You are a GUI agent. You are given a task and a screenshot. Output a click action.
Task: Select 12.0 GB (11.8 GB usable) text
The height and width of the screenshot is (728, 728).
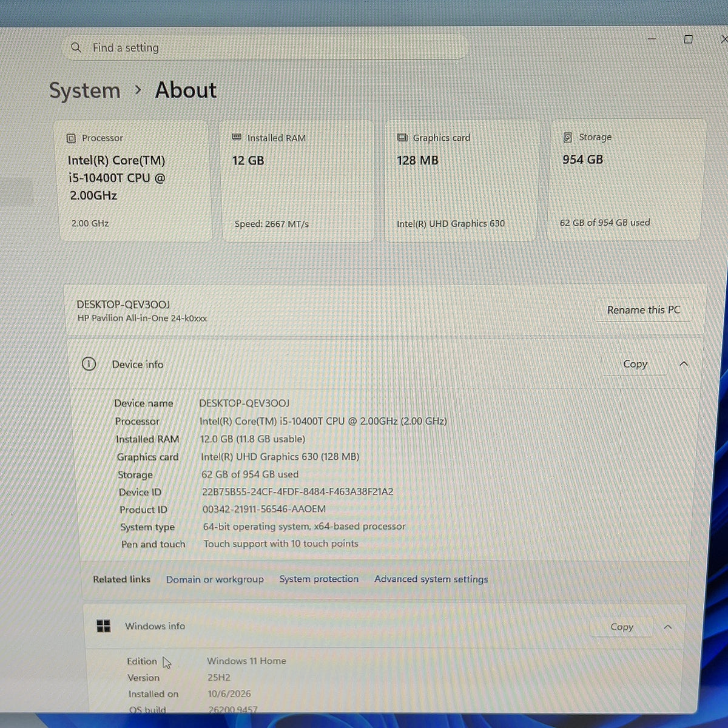(252, 439)
